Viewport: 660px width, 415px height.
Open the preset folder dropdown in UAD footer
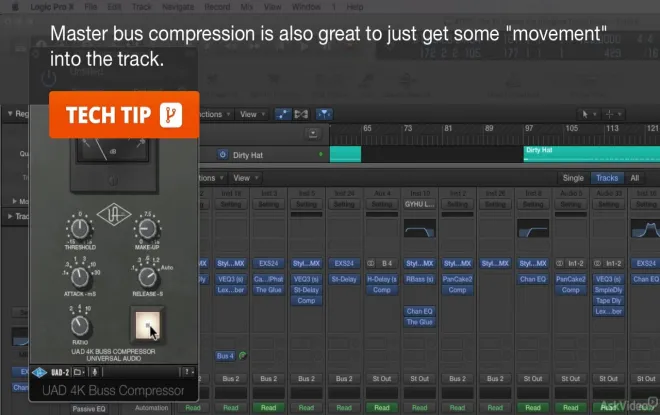point(79,372)
